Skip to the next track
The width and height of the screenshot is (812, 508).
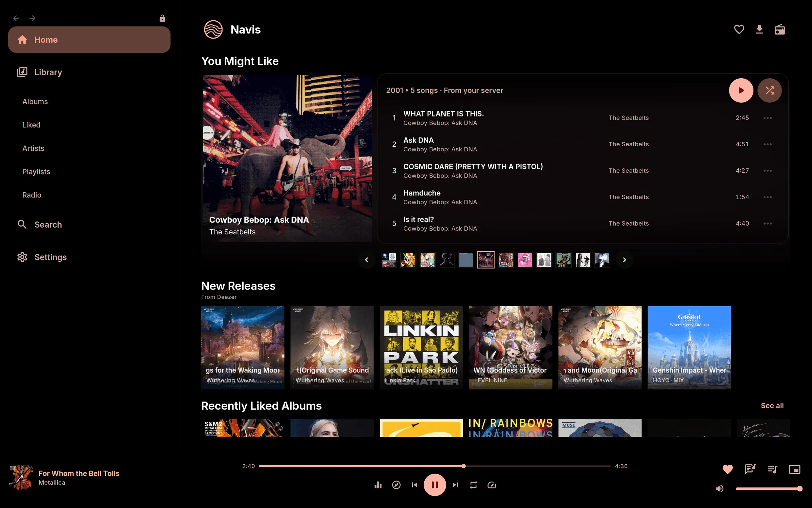click(455, 485)
